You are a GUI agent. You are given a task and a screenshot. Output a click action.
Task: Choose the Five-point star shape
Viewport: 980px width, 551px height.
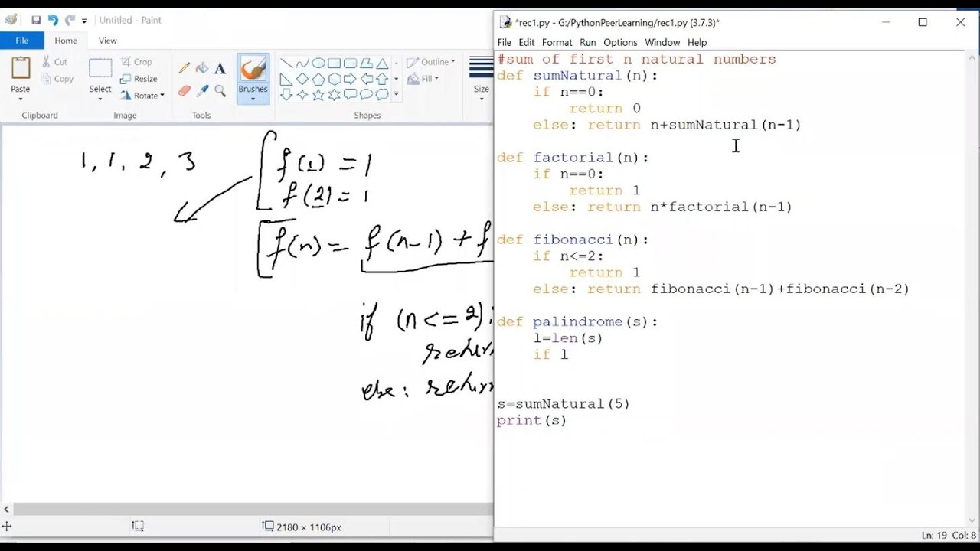pos(318,95)
